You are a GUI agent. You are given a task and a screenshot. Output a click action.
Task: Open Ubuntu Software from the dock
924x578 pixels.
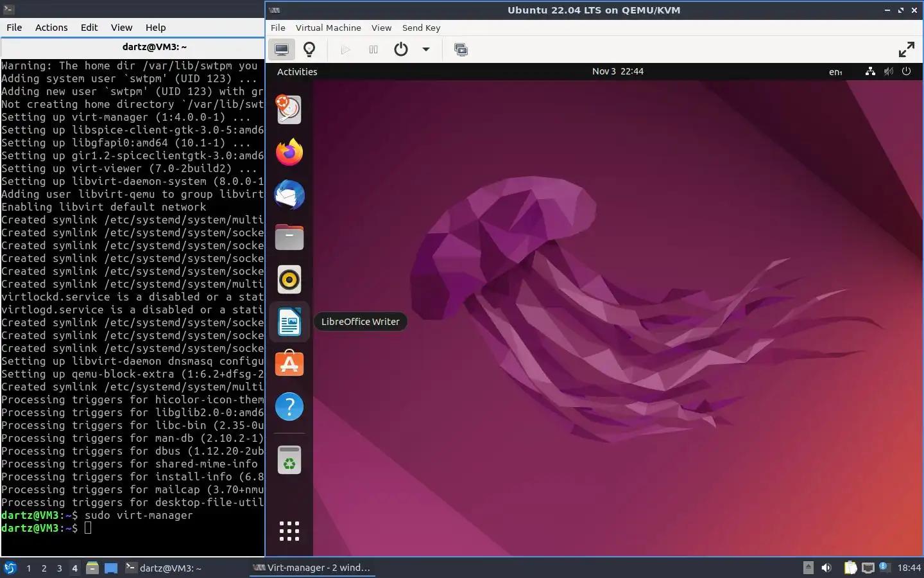click(289, 364)
